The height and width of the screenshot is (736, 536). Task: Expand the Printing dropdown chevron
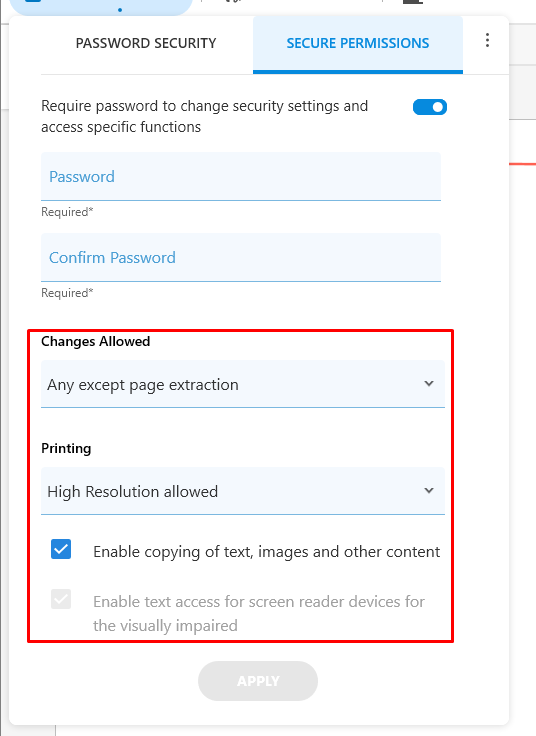point(429,491)
